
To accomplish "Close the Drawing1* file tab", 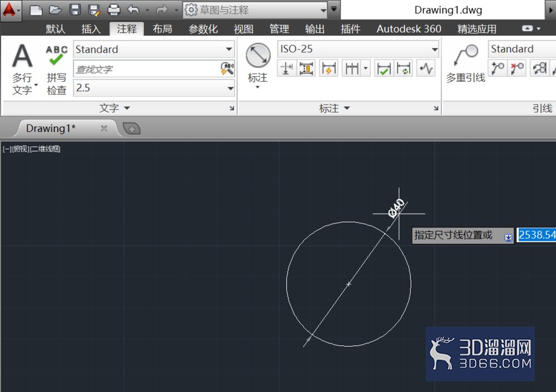I will tap(104, 128).
